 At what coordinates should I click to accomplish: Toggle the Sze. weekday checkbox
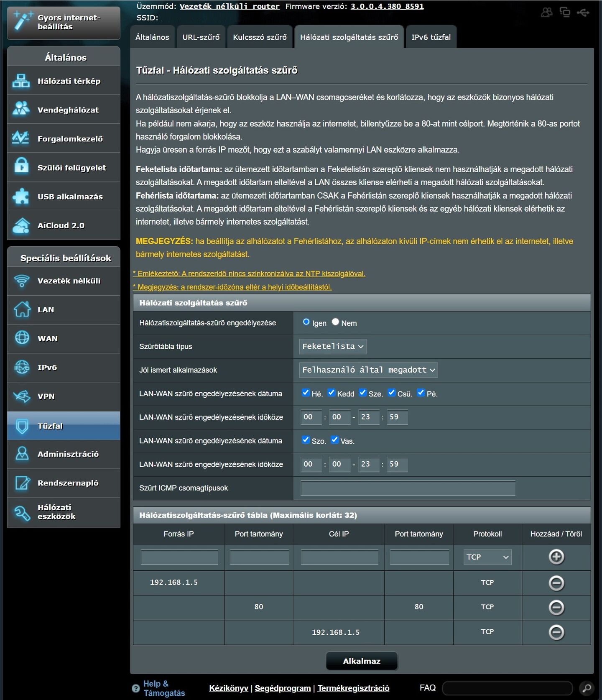[x=362, y=393]
